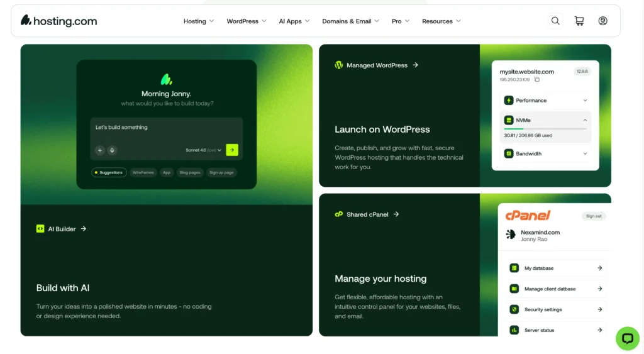The height and width of the screenshot is (354, 644).
Task: Select the Suggestions chip
Action: coord(109,172)
